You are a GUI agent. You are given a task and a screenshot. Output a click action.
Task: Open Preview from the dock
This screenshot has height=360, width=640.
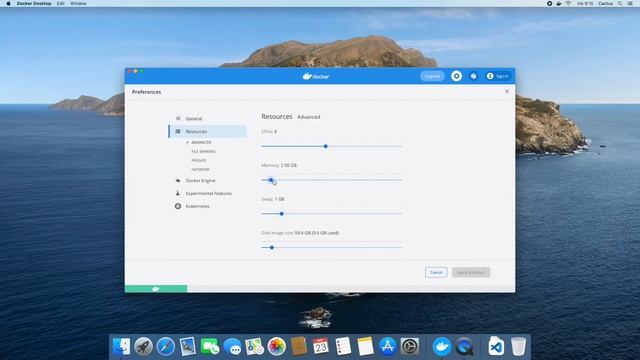point(188,347)
